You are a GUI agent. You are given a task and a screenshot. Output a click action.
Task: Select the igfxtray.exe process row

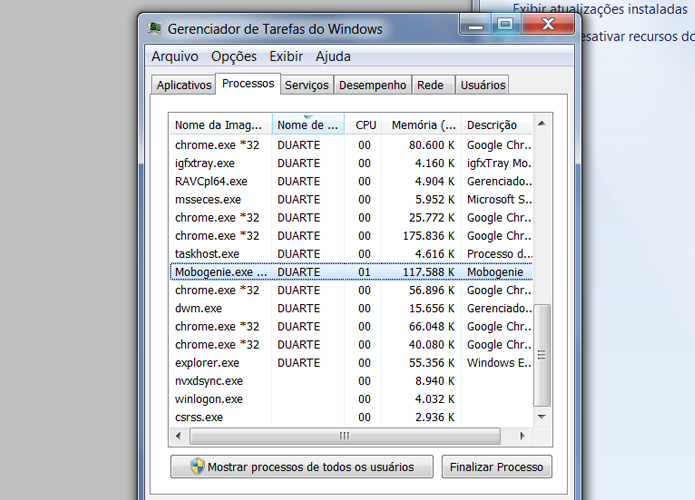(351, 163)
